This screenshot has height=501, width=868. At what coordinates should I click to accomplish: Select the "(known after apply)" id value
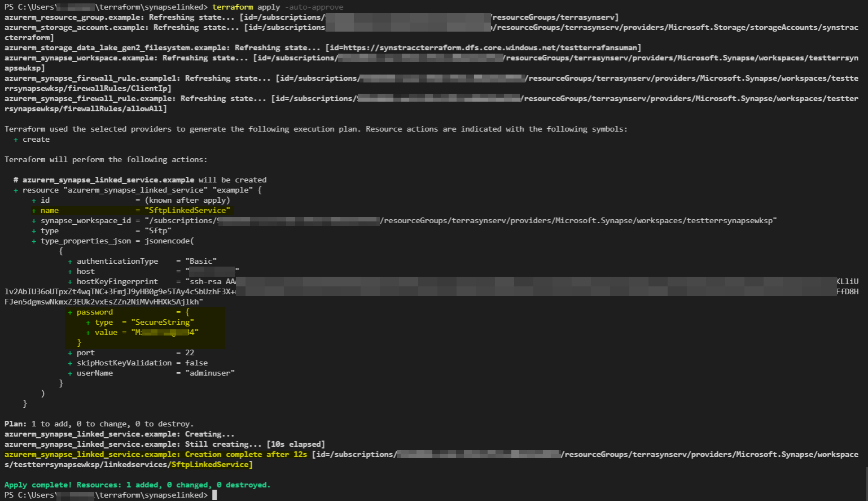click(187, 200)
